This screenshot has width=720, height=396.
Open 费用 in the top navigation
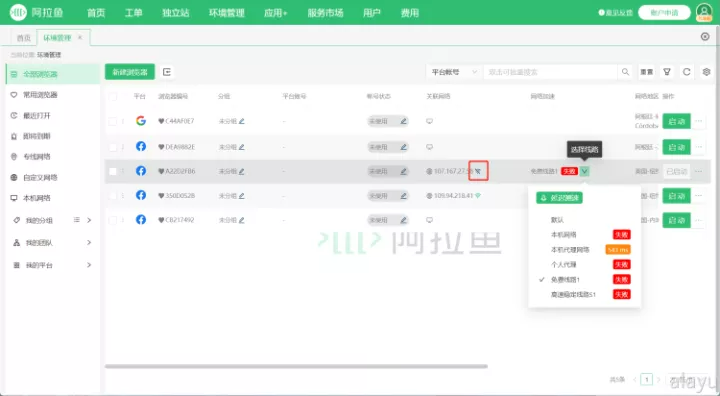[410, 13]
